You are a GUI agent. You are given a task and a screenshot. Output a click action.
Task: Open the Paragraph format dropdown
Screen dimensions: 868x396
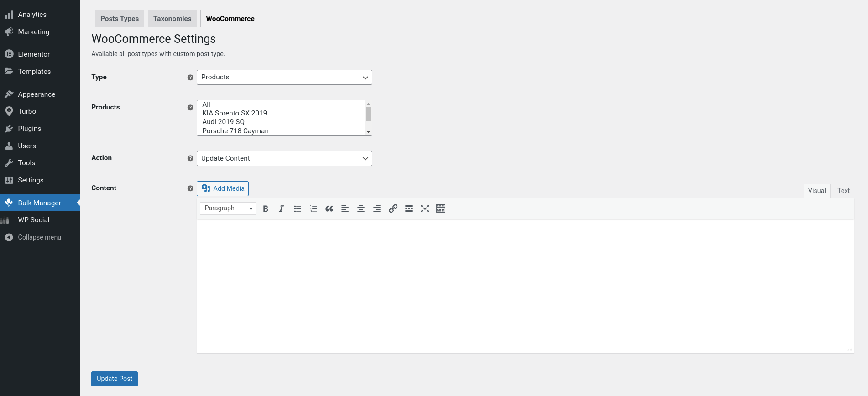point(228,208)
